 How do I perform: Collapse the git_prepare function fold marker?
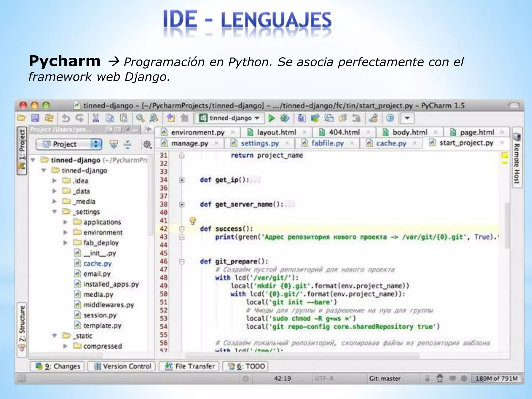pyautogui.click(x=182, y=262)
